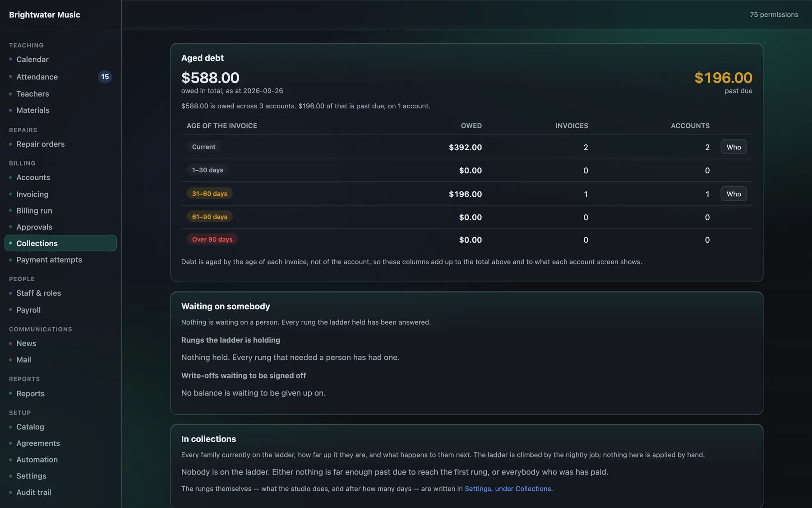Open the Audit trail

click(60, 492)
